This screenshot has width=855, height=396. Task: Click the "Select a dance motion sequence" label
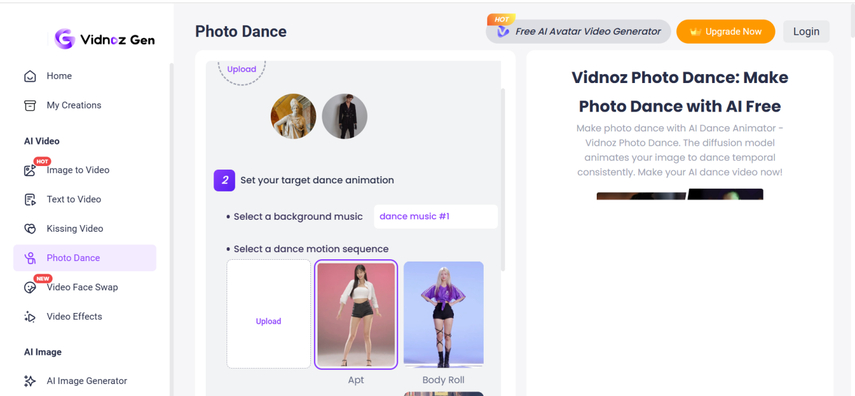tap(311, 249)
